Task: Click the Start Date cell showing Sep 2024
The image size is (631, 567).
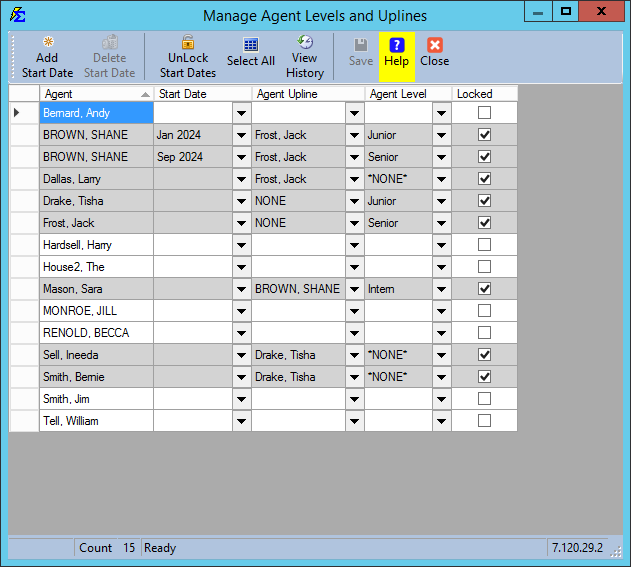Action: (x=192, y=157)
